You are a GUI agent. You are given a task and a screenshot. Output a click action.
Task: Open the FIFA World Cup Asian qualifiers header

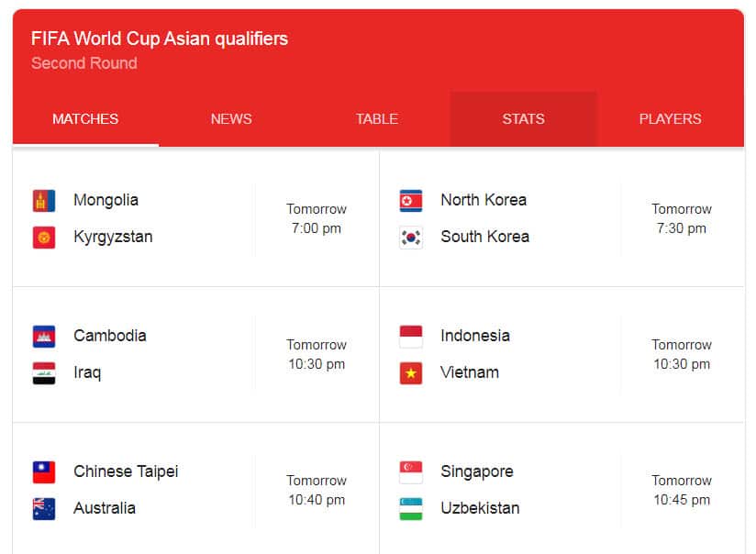point(160,39)
